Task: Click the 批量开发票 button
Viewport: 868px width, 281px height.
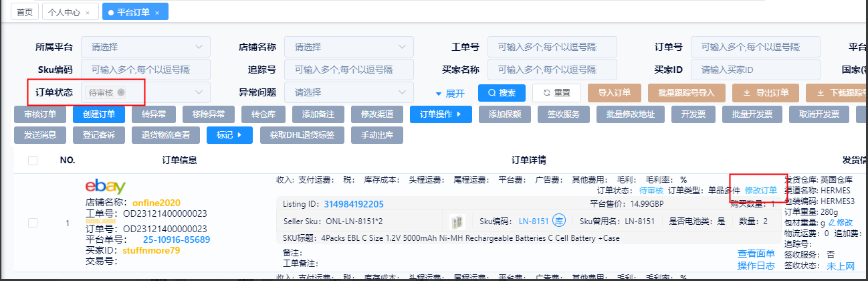Action: [752, 114]
